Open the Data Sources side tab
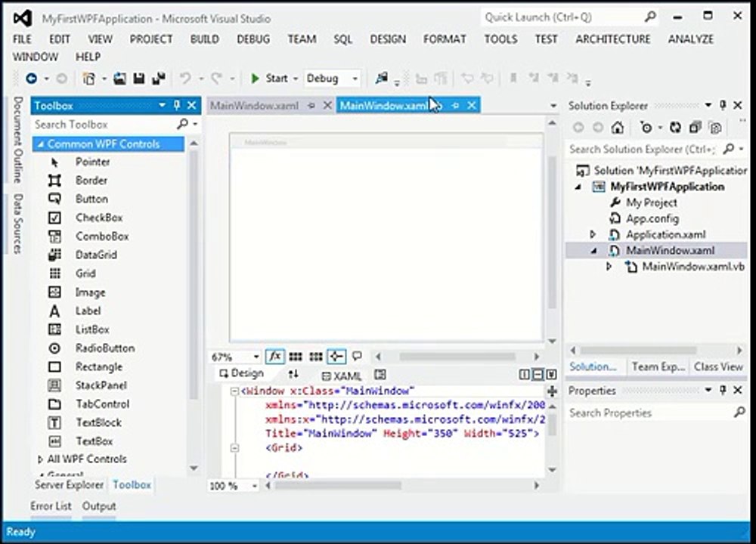 tap(18, 224)
